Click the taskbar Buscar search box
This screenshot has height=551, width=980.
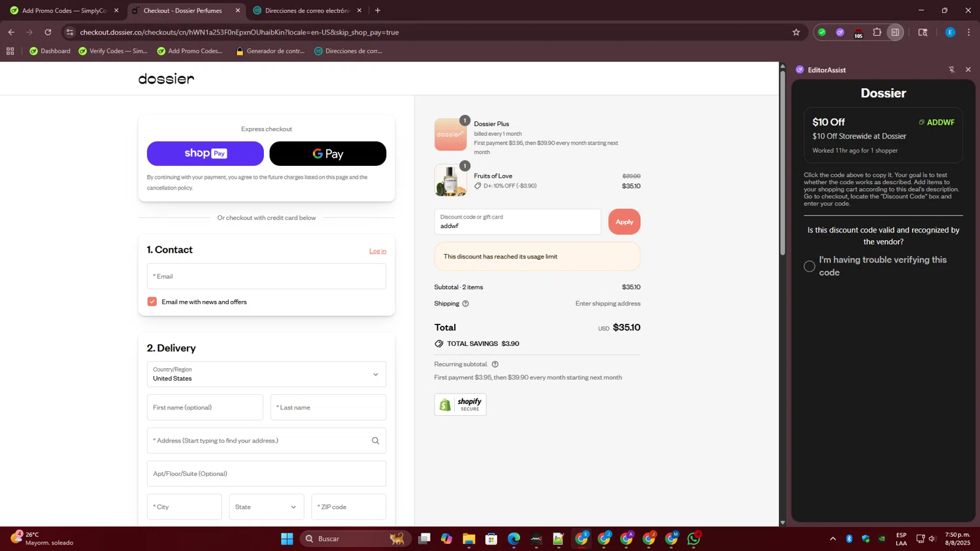coord(355,539)
